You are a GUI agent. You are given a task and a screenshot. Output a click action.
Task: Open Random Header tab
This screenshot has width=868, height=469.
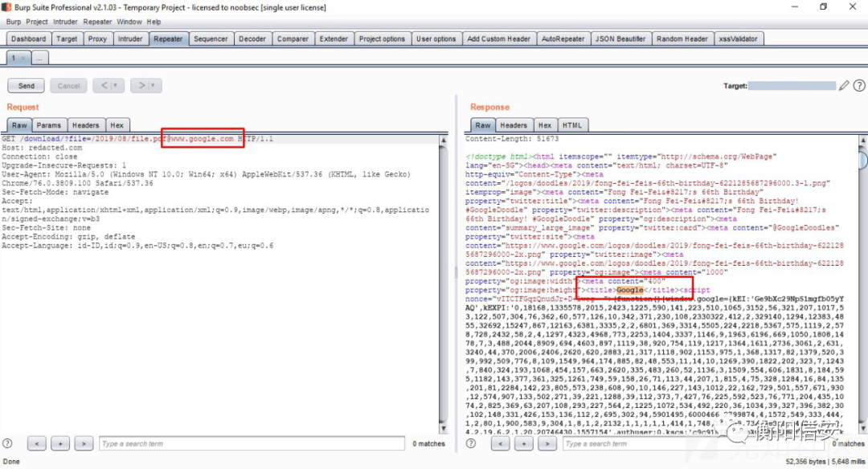tap(682, 39)
